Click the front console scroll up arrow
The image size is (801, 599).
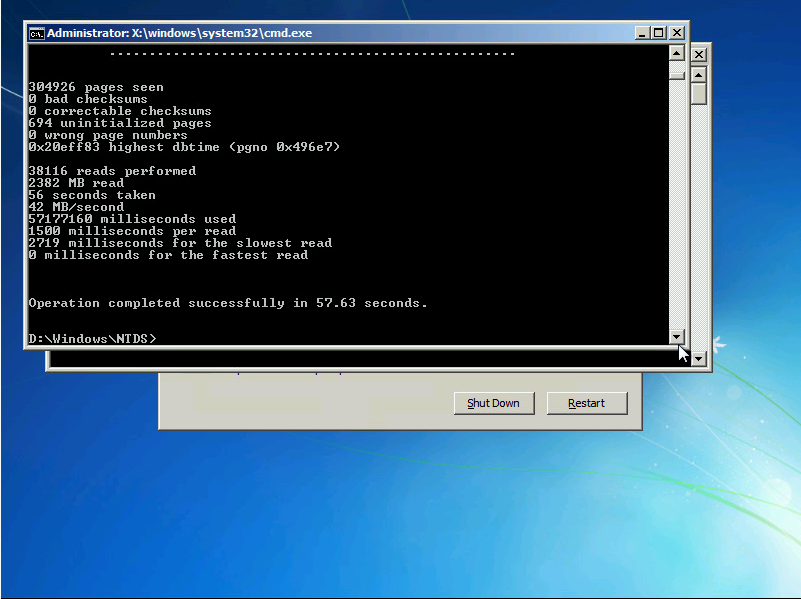click(677, 54)
